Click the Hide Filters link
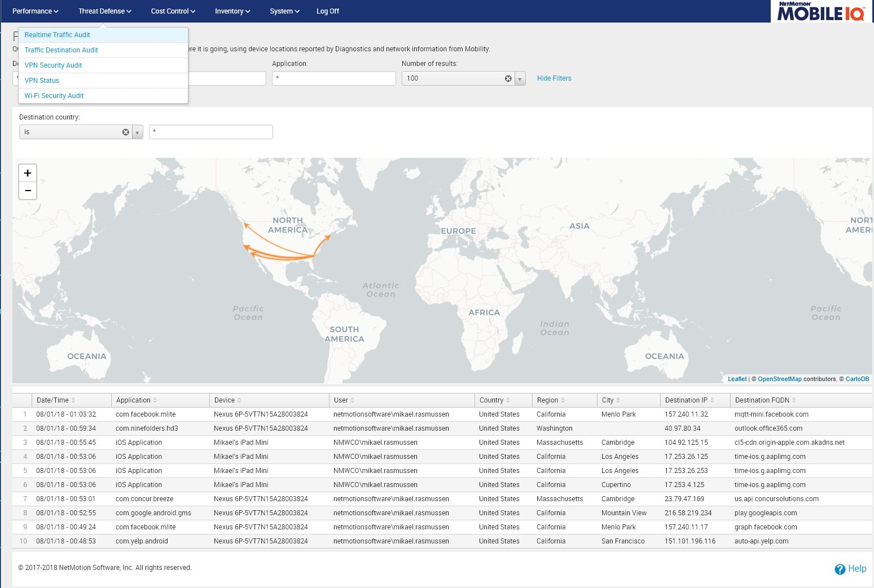This screenshot has height=588, width=874. (x=554, y=78)
